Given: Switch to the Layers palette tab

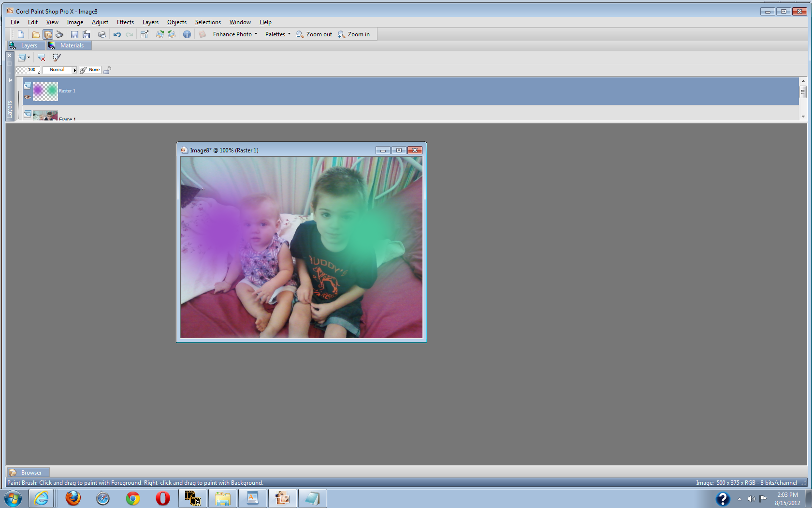Looking at the screenshot, I should (x=26, y=45).
